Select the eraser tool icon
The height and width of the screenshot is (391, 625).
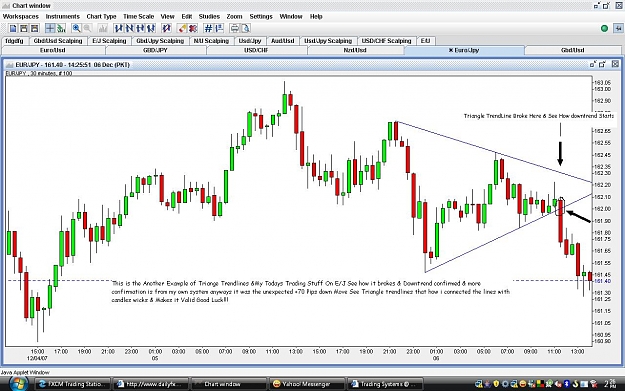[182, 28]
